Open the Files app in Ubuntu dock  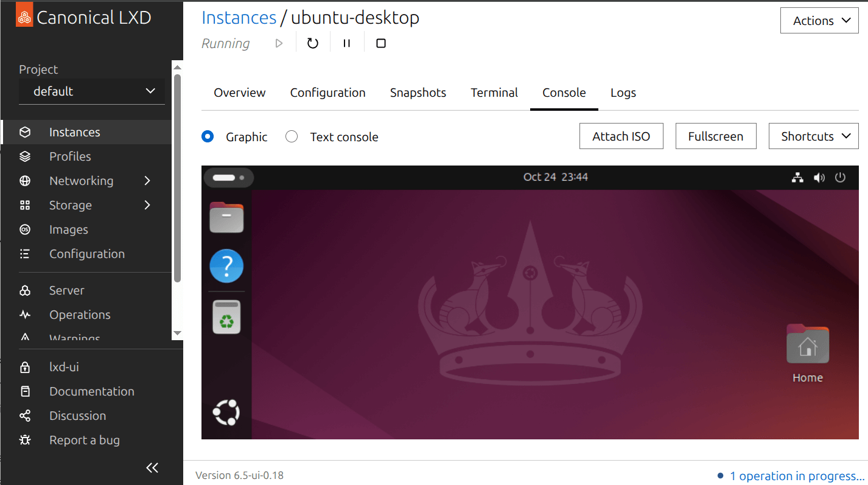pyautogui.click(x=226, y=218)
